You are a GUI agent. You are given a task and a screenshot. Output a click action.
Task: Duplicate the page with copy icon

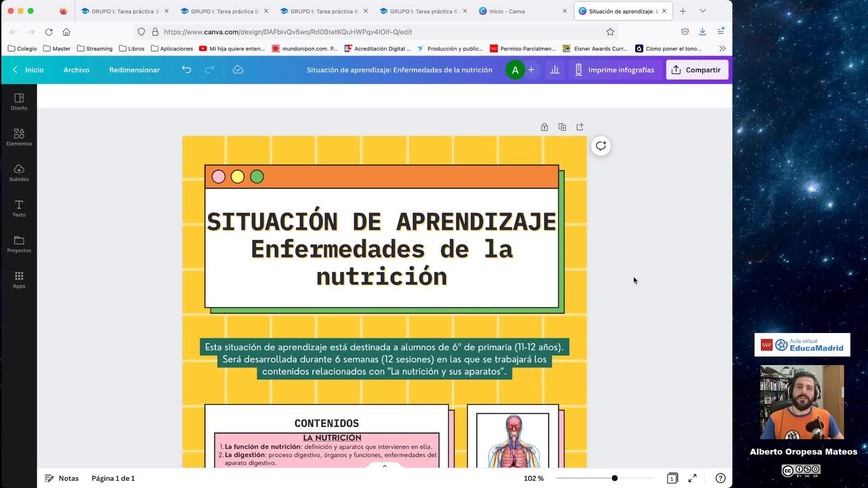(x=562, y=127)
